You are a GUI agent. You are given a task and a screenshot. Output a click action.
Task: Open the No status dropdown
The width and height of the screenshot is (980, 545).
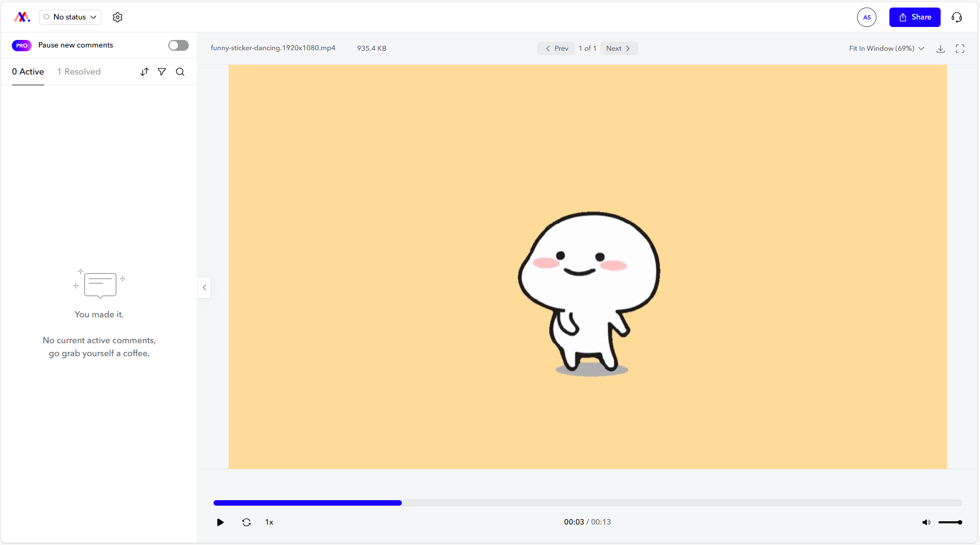point(70,17)
